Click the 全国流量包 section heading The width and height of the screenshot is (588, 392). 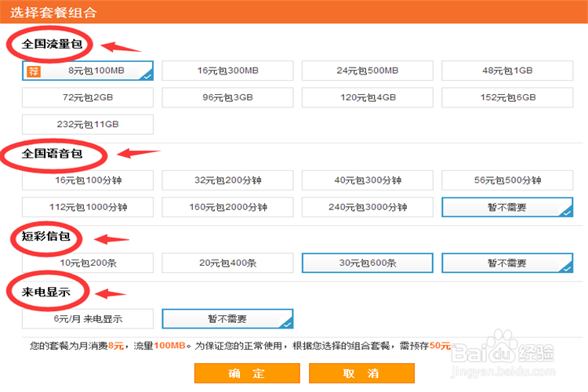coord(52,44)
